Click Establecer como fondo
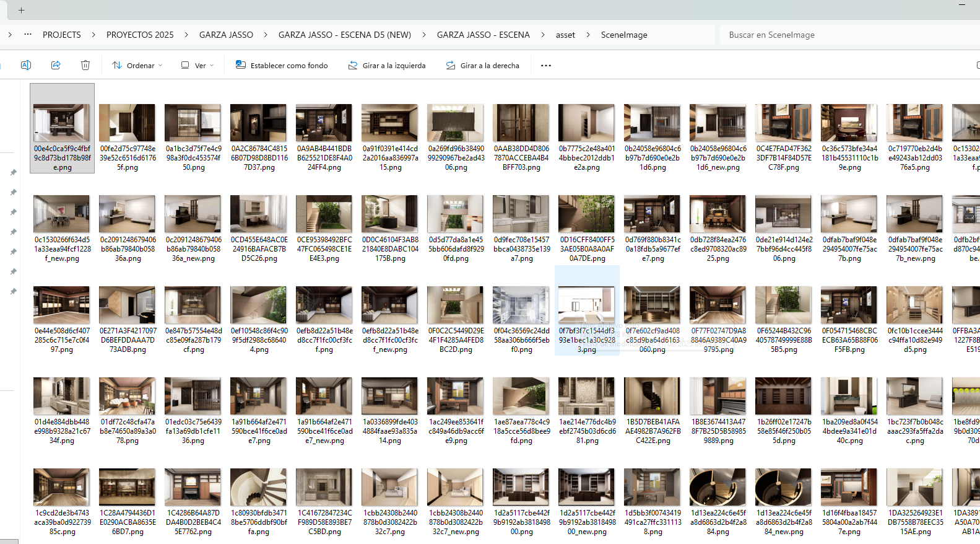Screen dimensions: 980x544 pos(282,65)
